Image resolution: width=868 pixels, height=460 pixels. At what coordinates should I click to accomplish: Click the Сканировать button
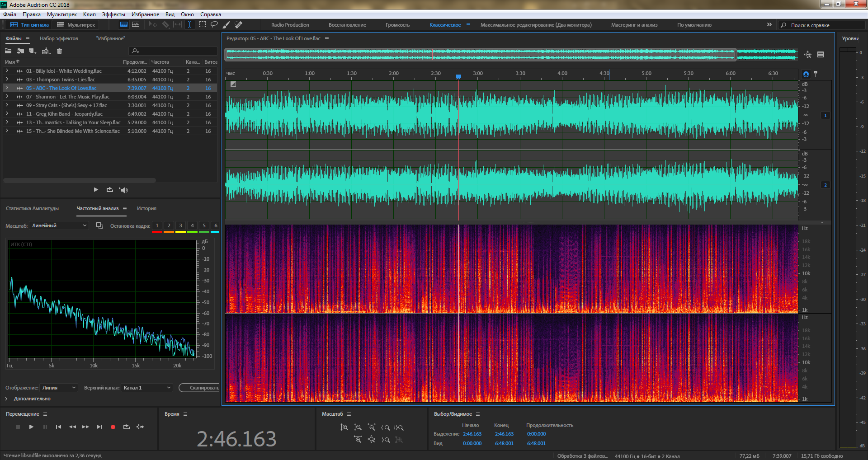coord(199,388)
